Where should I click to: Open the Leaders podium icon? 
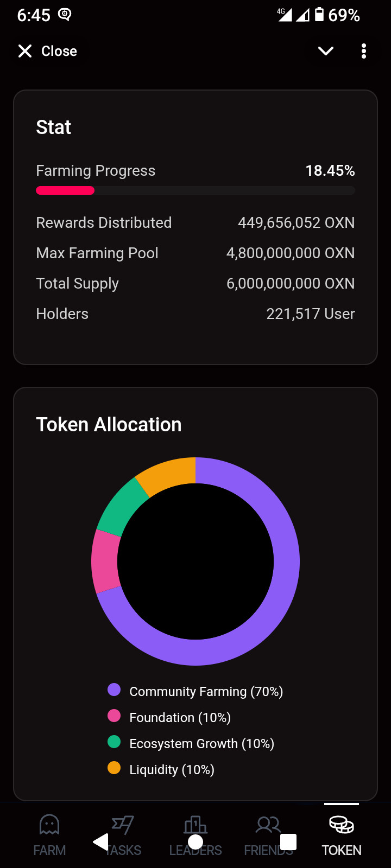pyautogui.click(x=195, y=825)
